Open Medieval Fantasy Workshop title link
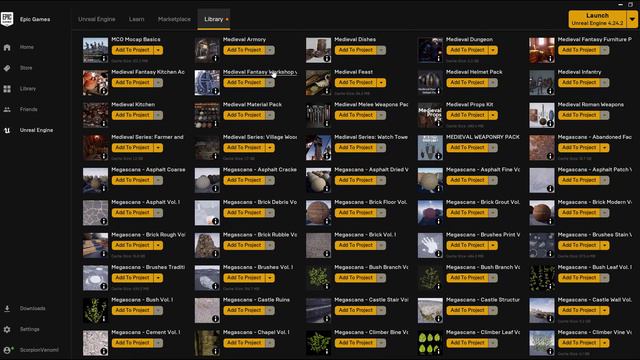 [260, 72]
